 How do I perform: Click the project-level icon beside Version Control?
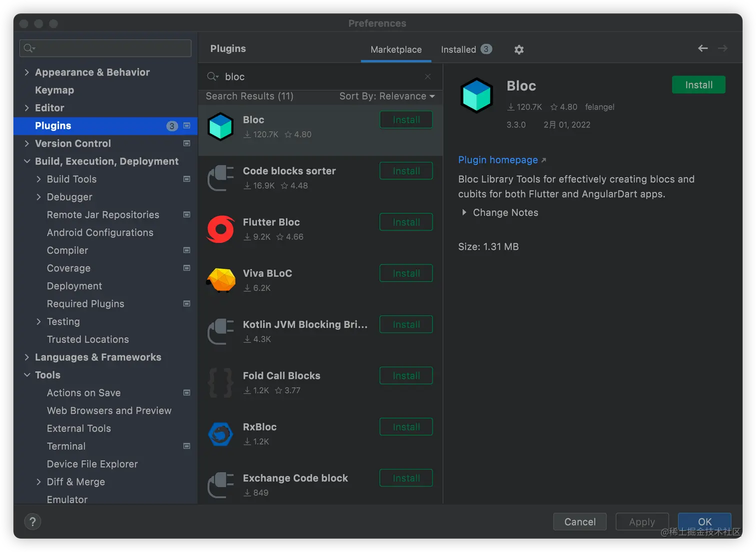[186, 143]
